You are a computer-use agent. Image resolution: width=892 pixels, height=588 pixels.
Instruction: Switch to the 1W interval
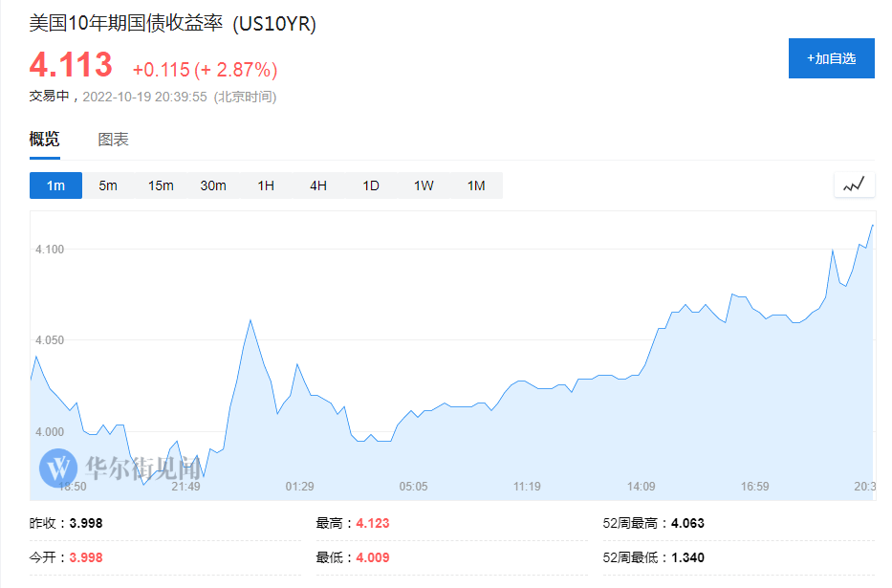(x=424, y=185)
